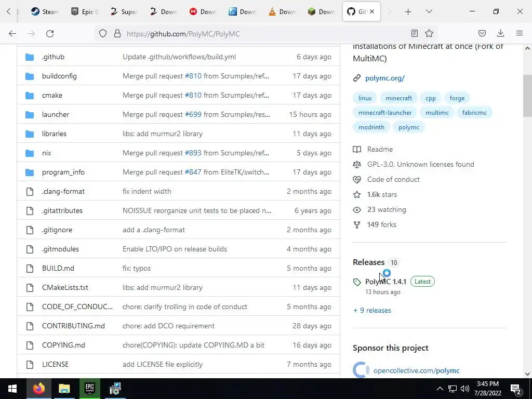Select the polymc topic tag
The width and height of the screenshot is (532, 399).
point(408,127)
